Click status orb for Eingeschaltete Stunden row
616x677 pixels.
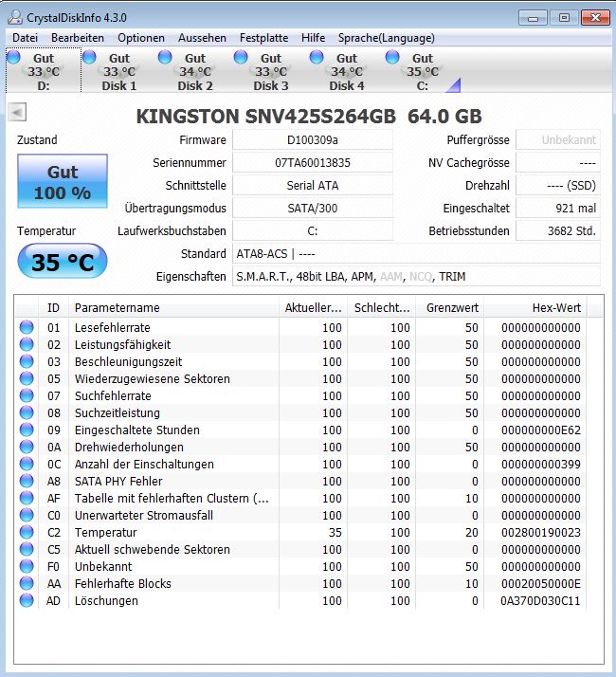(27, 430)
